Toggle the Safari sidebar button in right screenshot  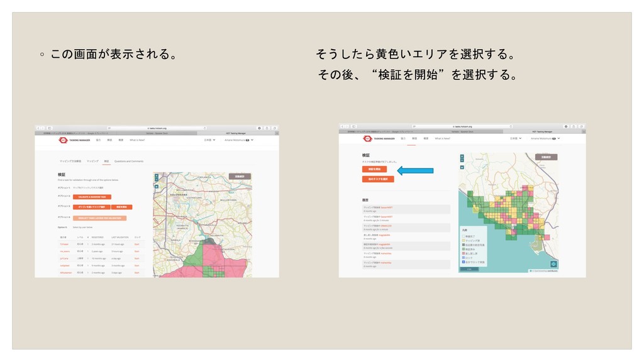(354, 126)
